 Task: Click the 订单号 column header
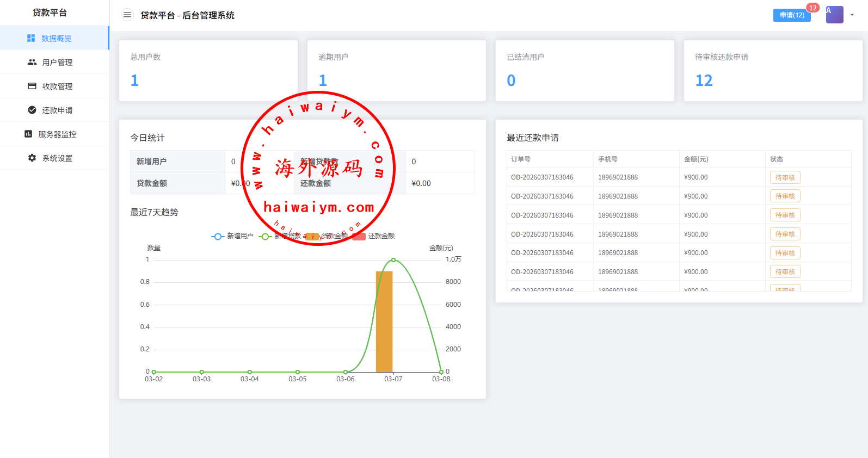click(x=521, y=159)
